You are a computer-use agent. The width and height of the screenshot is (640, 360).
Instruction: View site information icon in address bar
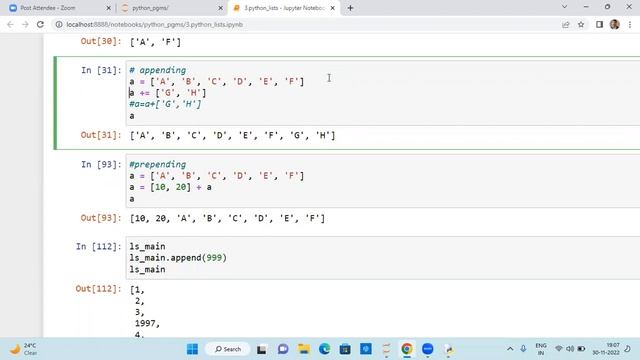(x=59, y=24)
